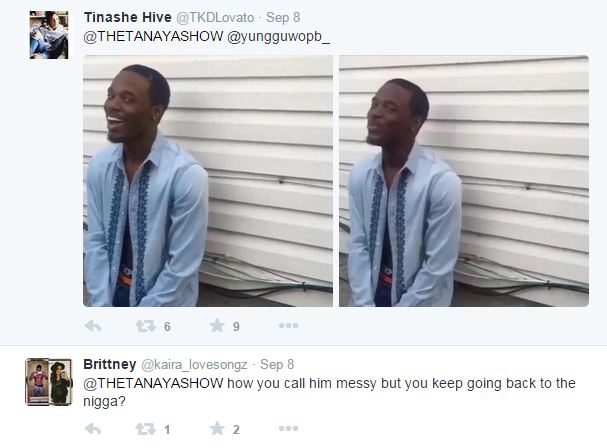Favorite Brittney's tweet with star
The height and width of the screenshot is (448, 607).
(x=217, y=429)
